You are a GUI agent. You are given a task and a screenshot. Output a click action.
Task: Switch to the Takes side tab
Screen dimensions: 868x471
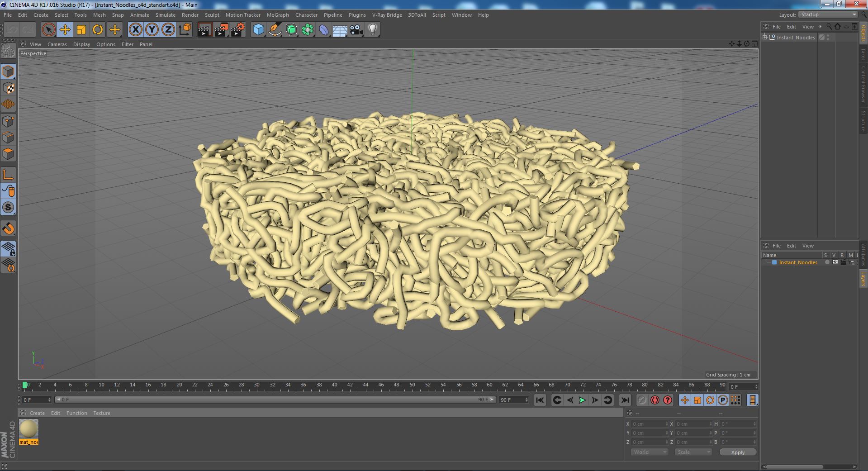pyautogui.click(x=863, y=54)
